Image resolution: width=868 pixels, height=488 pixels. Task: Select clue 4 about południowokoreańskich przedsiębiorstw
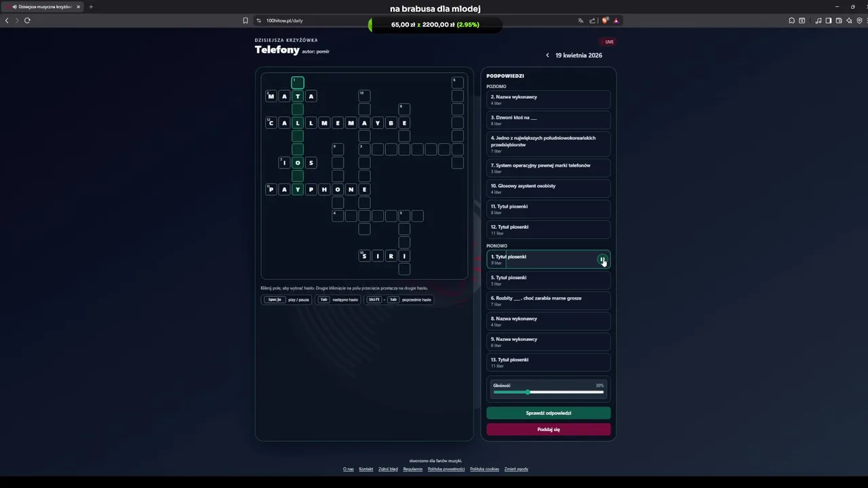548,144
